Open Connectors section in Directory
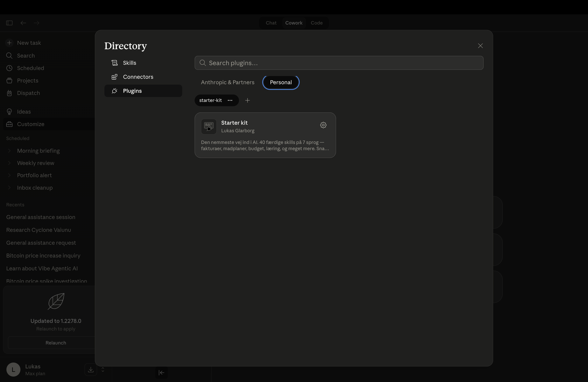 coord(138,77)
